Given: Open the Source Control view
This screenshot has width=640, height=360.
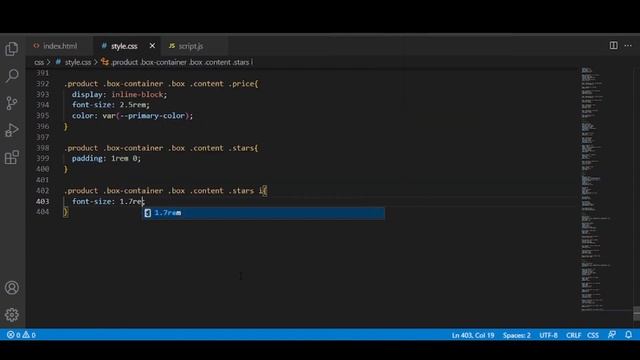Looking at the screenshot, I should point(12,103).
